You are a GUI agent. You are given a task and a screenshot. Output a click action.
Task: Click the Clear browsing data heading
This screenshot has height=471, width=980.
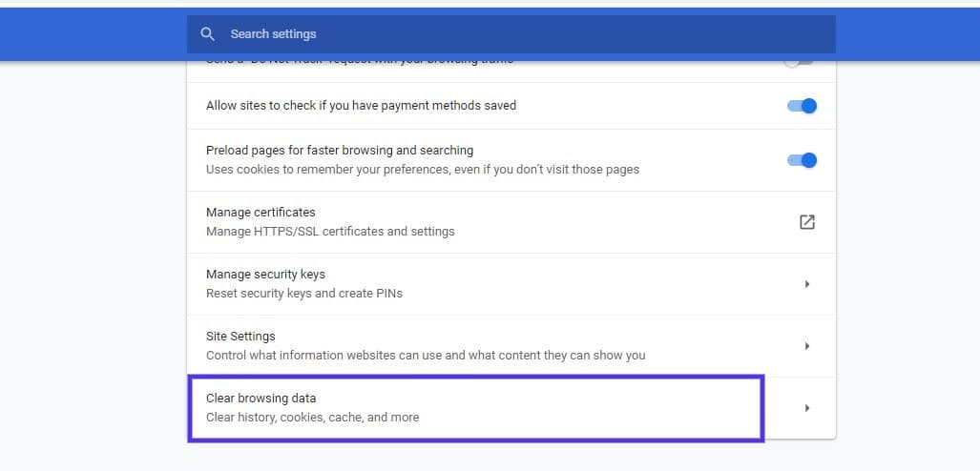coord(261,399)
